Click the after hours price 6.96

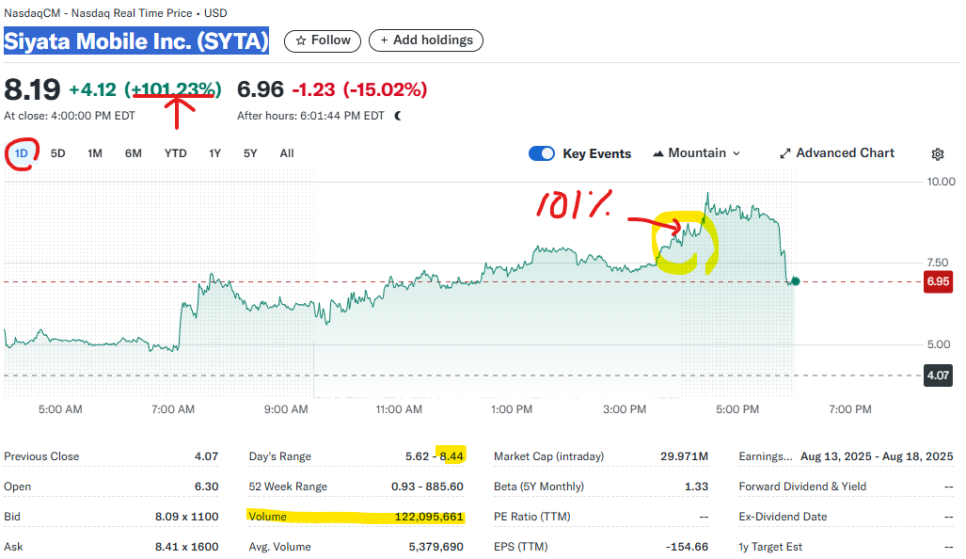tap(260, 90)
